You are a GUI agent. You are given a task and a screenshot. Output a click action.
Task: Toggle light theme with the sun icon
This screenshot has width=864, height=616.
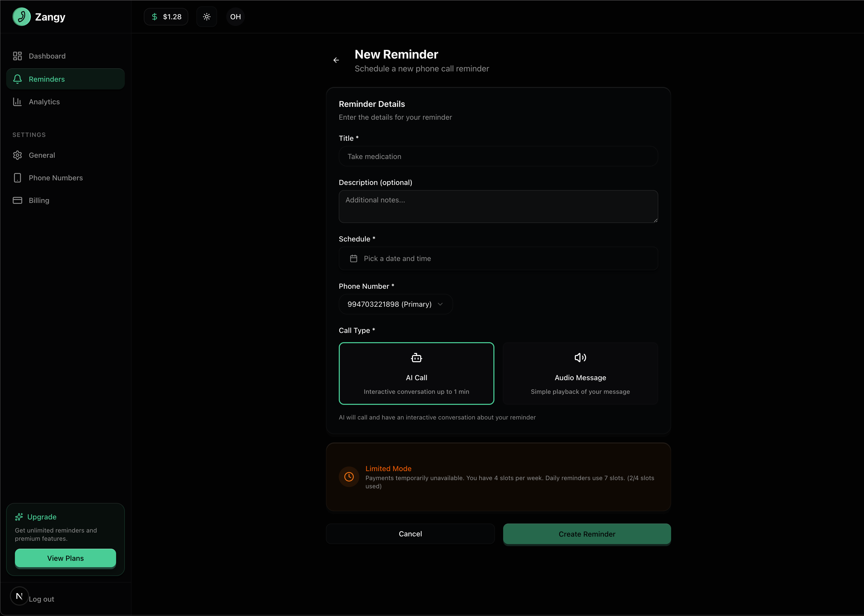[x=207, y=17]
